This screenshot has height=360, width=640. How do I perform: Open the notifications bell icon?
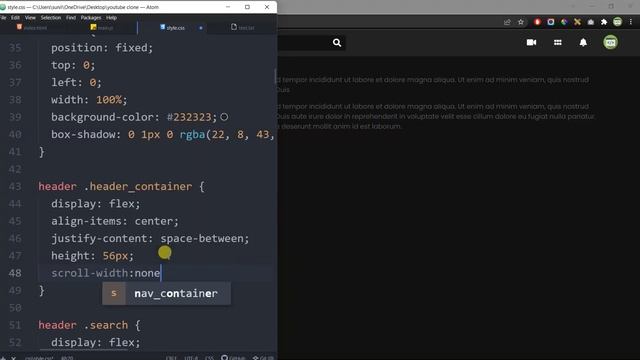tap(583, 42)
